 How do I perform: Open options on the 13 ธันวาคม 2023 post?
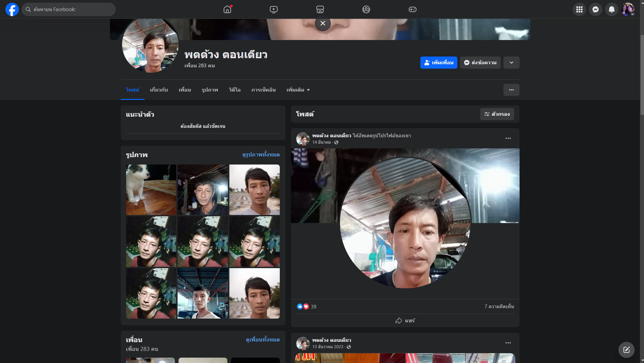click(508, 343)
